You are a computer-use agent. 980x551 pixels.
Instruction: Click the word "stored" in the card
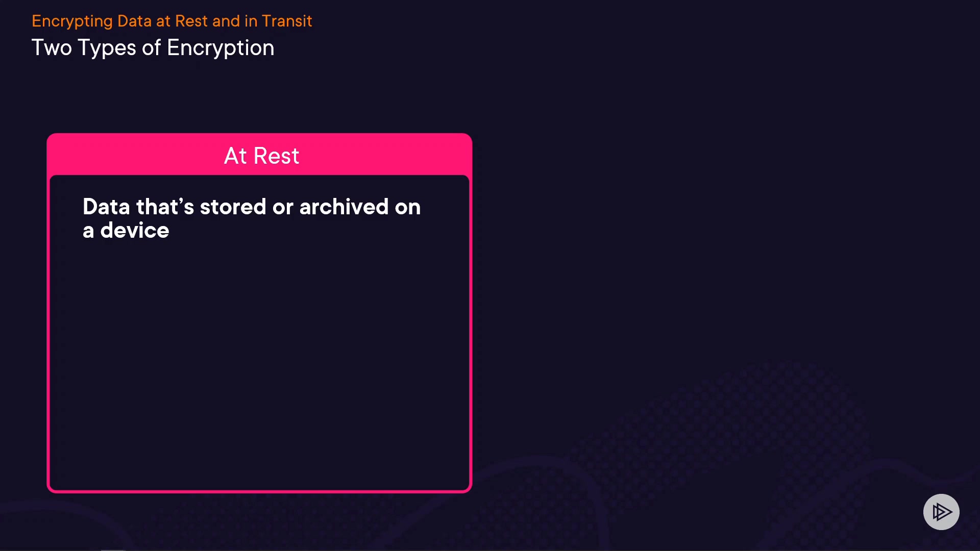[x=233, y=207]
